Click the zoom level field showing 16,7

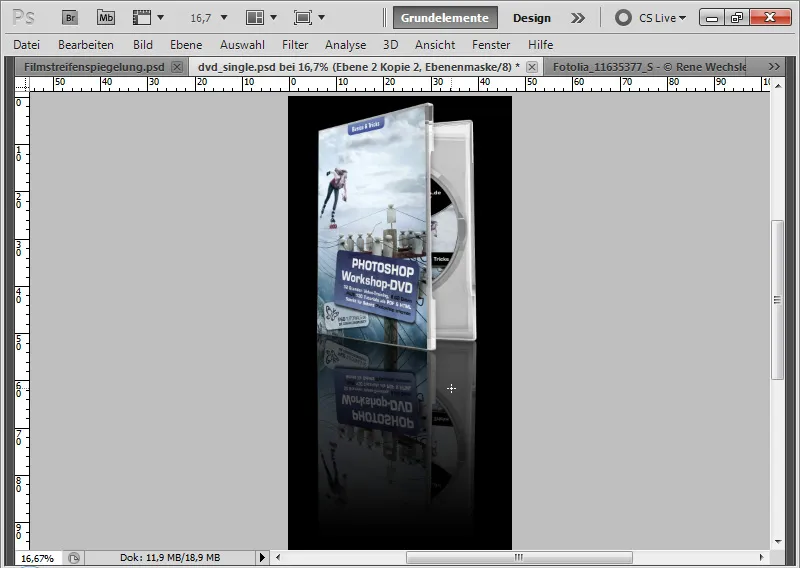(x=201, y=18)
